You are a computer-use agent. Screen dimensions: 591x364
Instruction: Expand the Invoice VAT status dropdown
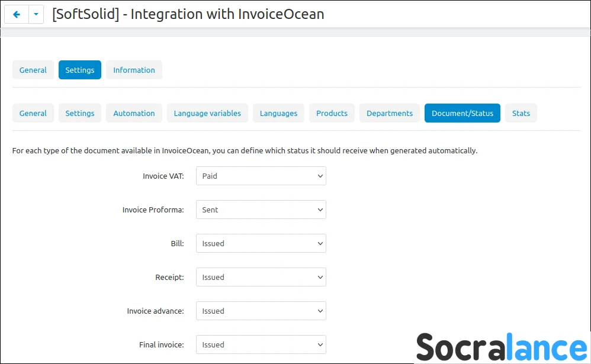(x=261, y=176)
